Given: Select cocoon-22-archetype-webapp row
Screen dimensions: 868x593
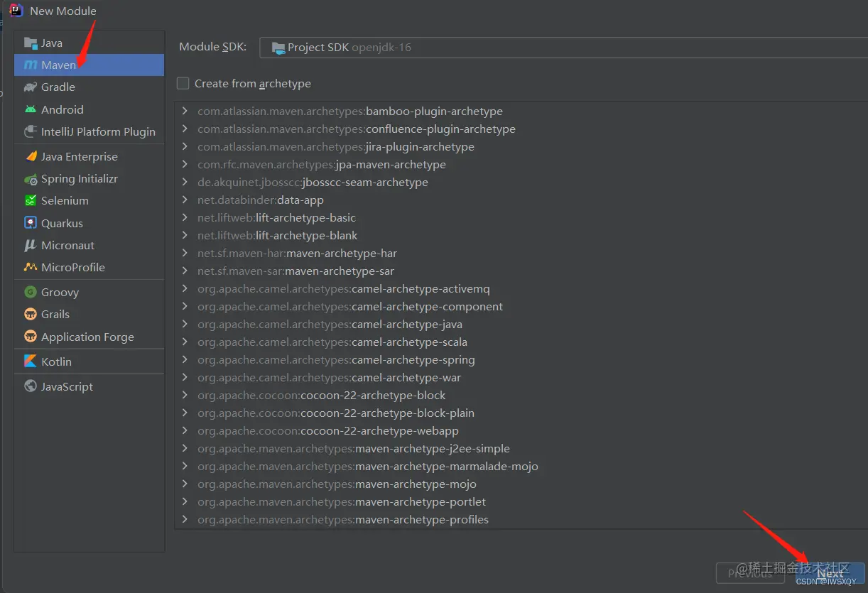Looking at the screenshot, I should coord(521,430).
